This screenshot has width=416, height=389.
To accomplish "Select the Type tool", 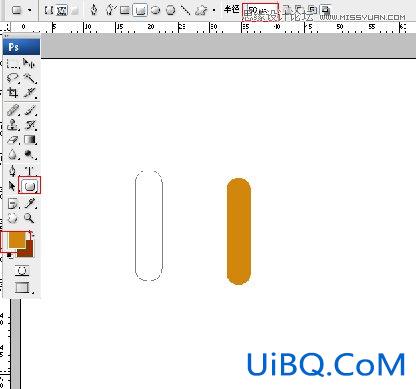I will pos(30,171).
